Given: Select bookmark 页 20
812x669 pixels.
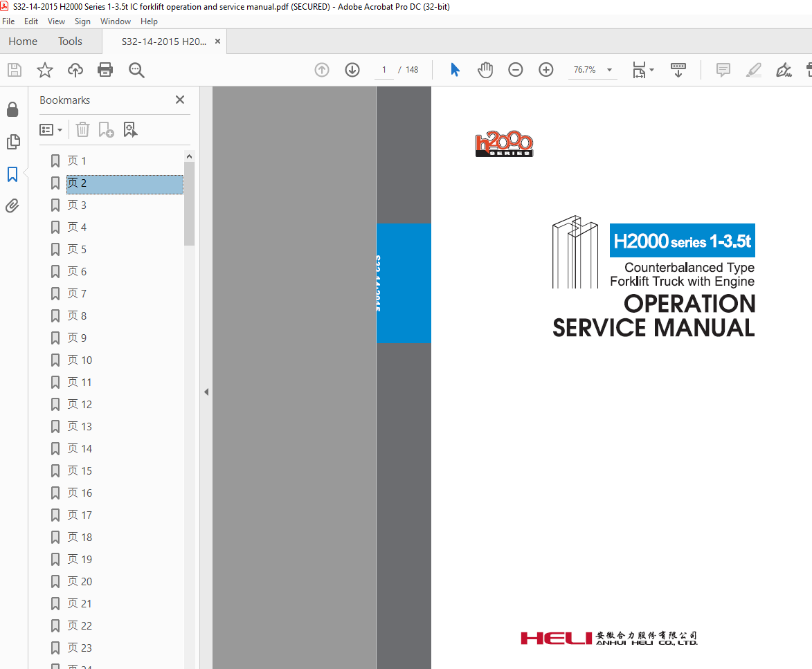Looking at the screenshot, I should [79, 582].
